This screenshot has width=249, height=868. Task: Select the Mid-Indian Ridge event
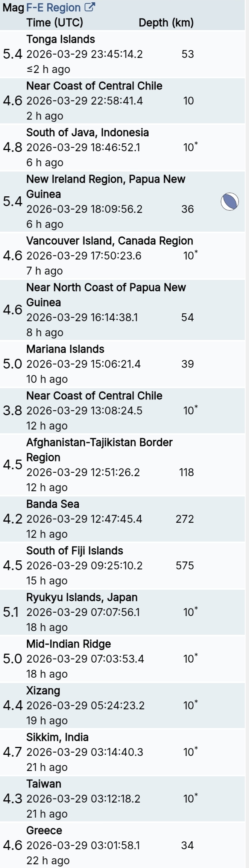(68, 644)
